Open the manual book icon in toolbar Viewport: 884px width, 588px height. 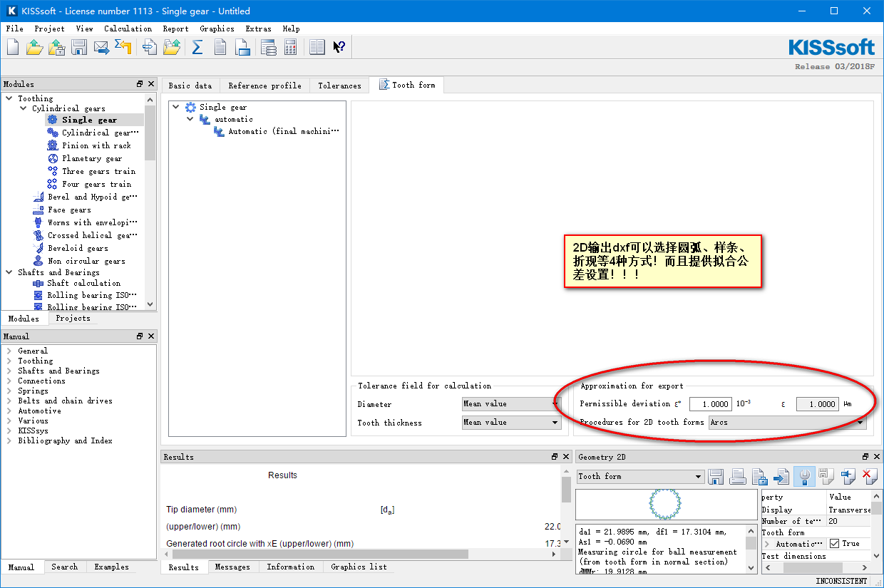point(317,47)
